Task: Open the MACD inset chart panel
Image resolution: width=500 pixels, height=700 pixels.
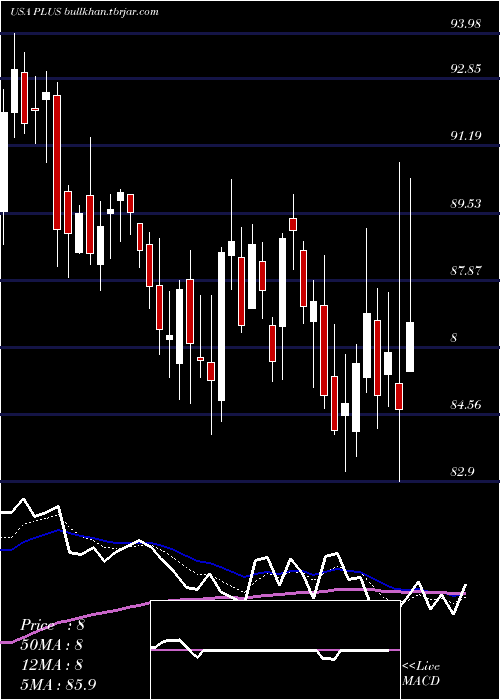Action: click(x=275, y=650)
